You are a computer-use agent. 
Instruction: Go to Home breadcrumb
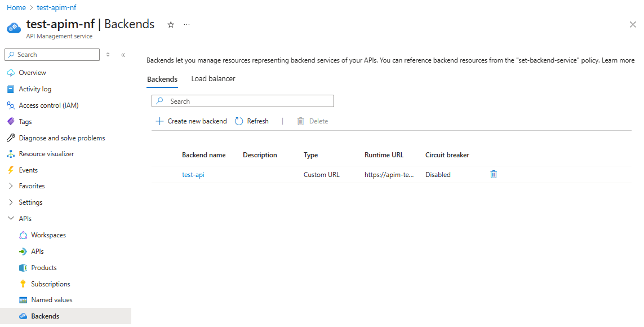[16, 7]
